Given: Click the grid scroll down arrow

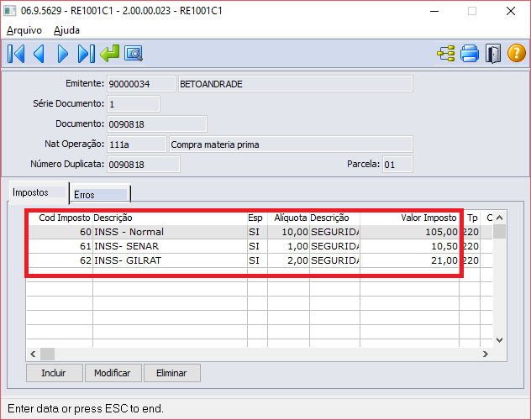Looking at the screenshot, I should (500, 340).
